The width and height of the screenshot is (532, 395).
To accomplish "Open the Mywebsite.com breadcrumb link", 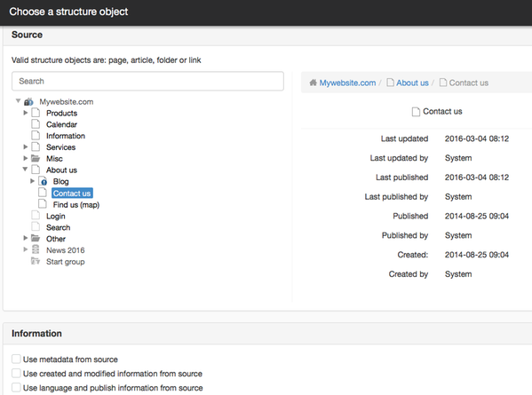I will (x=347, y=83).
